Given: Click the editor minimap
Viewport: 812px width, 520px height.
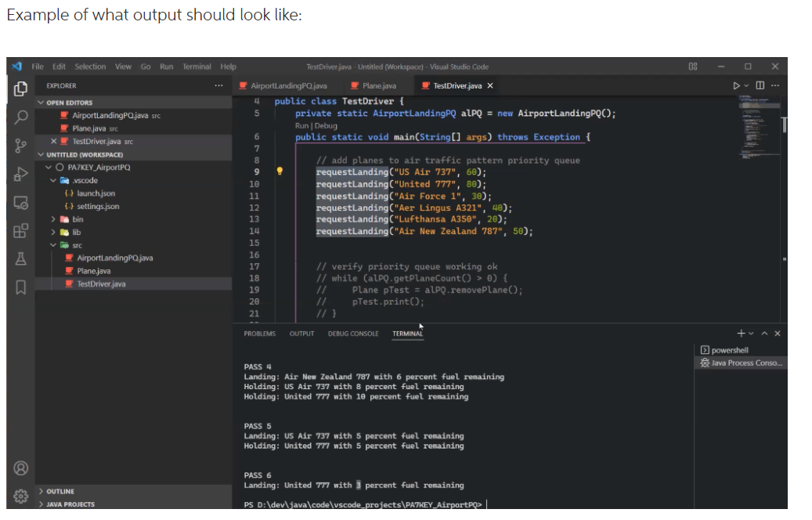Looking at the screenshot, I should [x=760, y=127].
